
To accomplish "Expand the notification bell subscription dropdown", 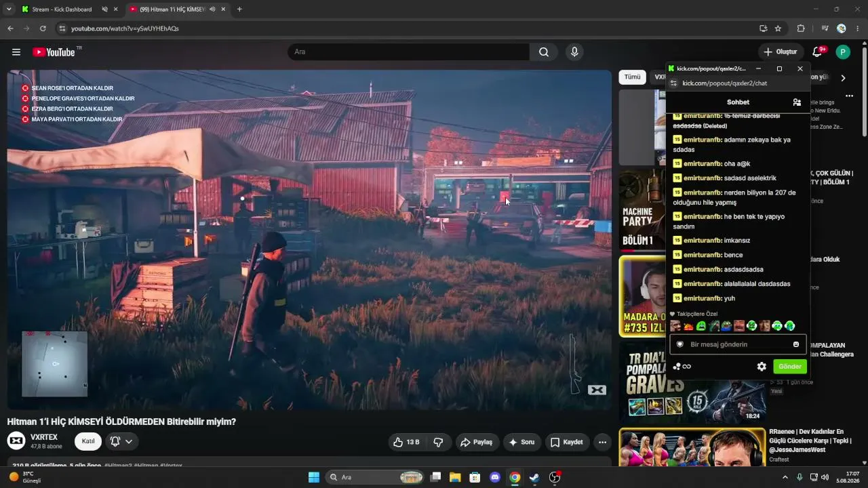I will tap(128, 441).
